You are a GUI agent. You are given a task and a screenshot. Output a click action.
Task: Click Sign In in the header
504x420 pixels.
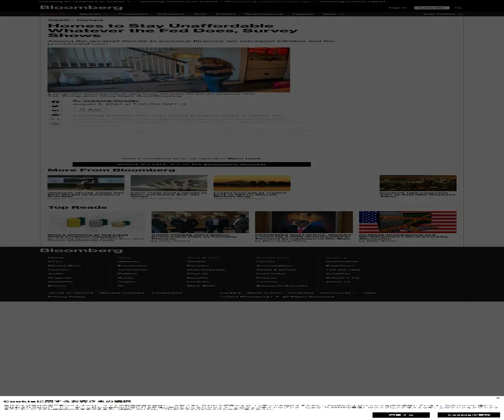[x=397, y=8]
